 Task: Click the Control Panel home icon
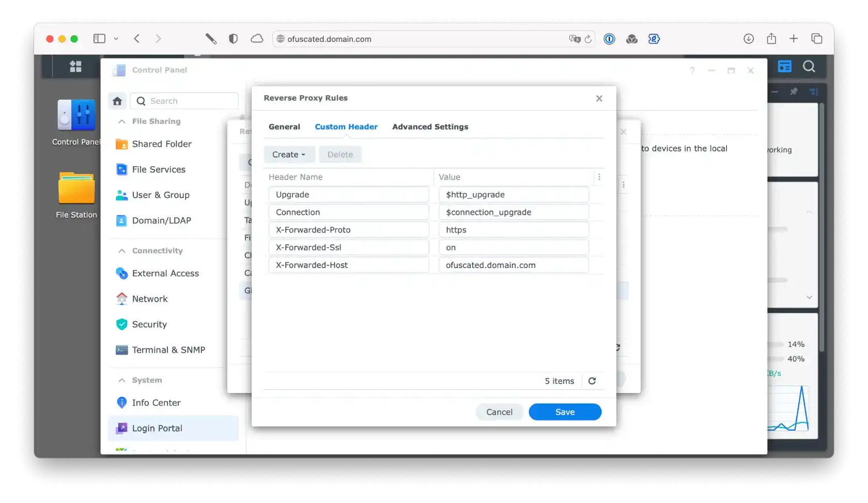[117, 101]
